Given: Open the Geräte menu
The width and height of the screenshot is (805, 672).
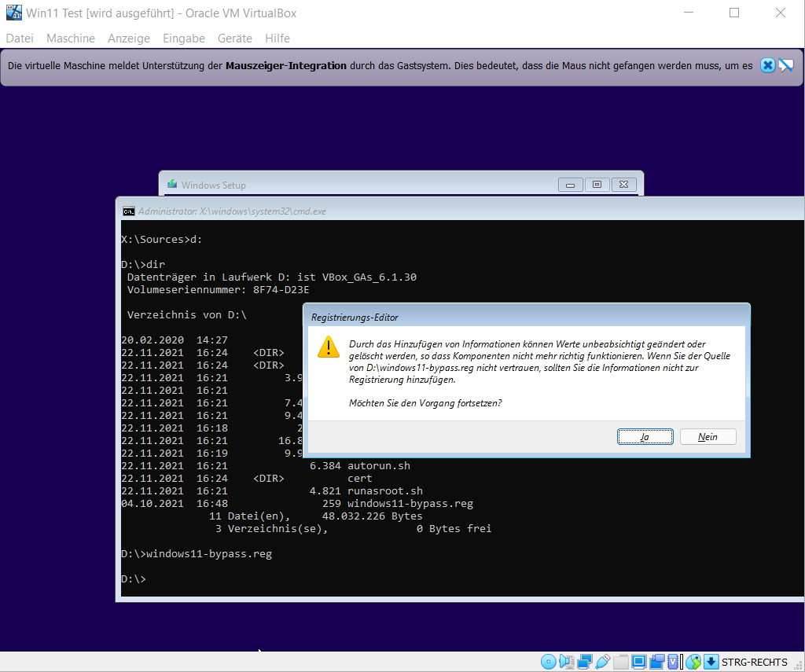Looking at the screenshot, I should click(234, 38).
